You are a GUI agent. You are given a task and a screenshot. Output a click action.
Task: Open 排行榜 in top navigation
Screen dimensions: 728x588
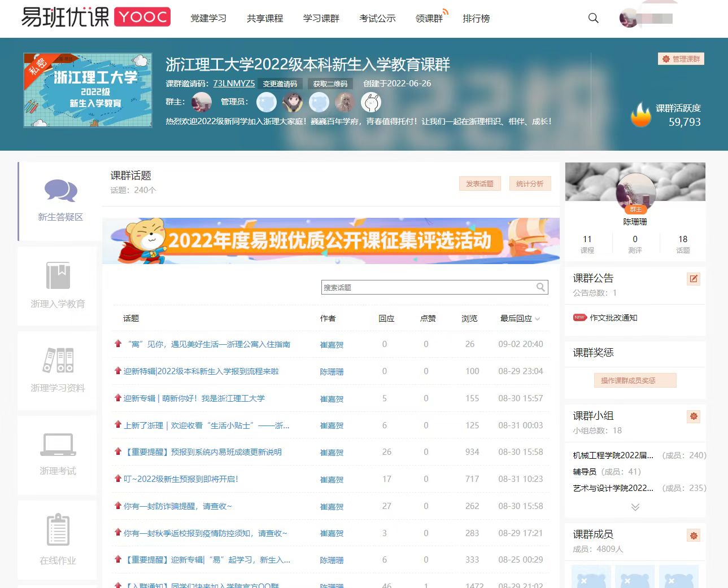tap(476, 19)
